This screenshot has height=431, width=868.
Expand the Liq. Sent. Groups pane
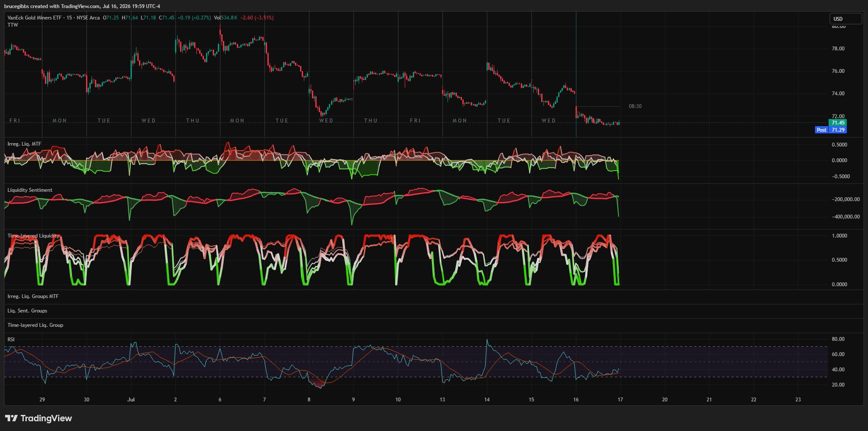(x=28, y=311)
